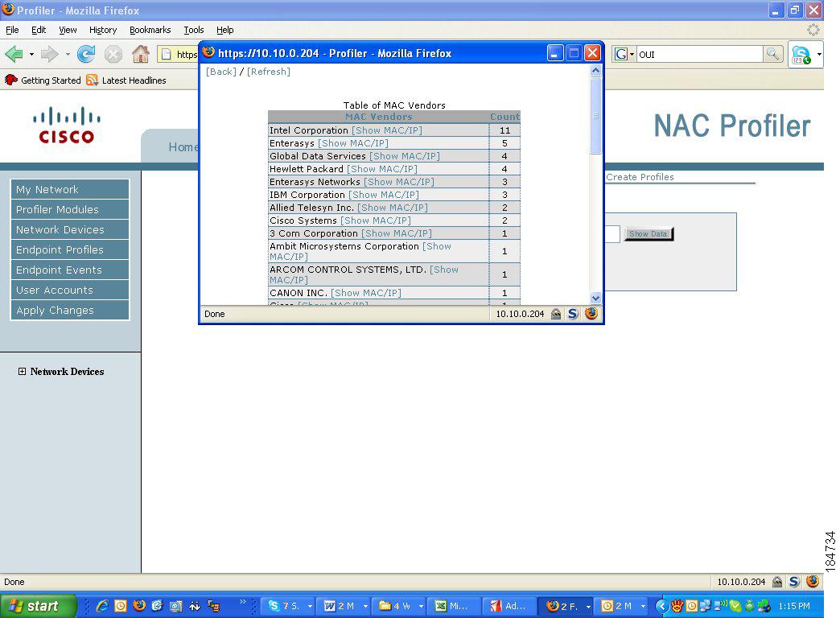The width and height of the screenshot is (840, 618).
Task: Open the Excel taskbar button
Action: (455, 606)
